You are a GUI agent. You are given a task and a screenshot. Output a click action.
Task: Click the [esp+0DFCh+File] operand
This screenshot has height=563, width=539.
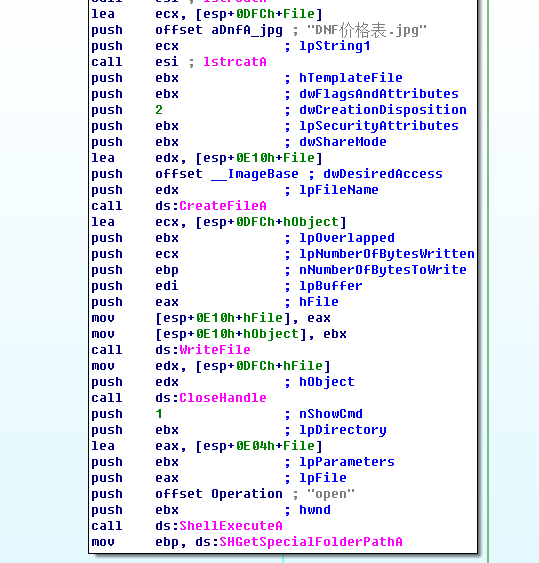(x=259, y=14)
